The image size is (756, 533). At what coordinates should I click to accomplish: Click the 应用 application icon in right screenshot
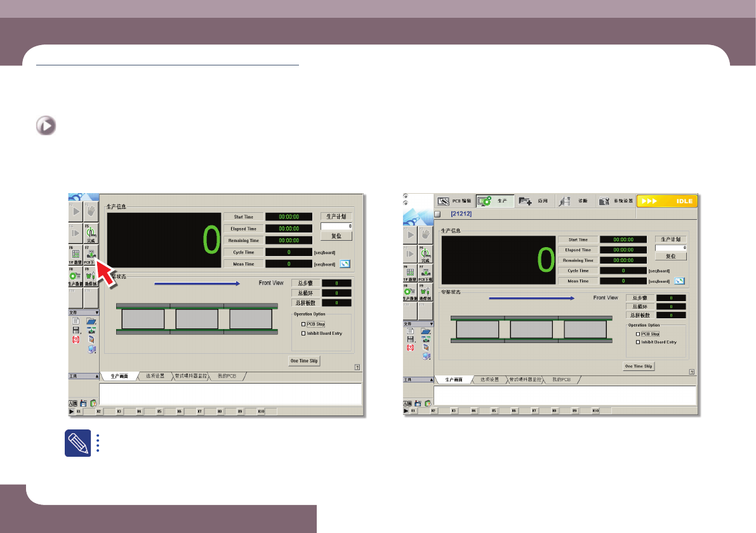[525, 201]
